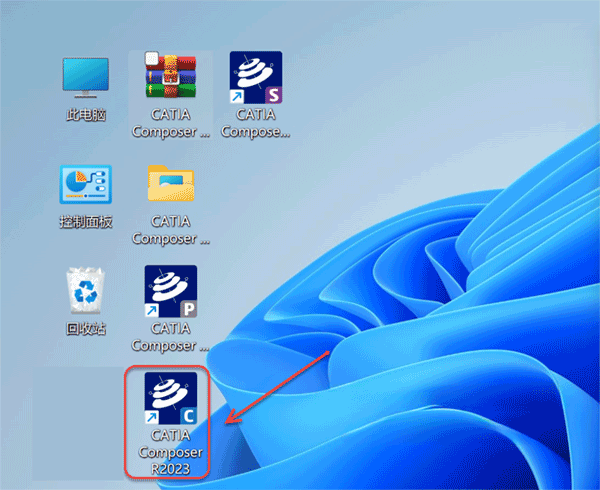The height and width of the screenshot is (490, 600).
Task: Click the 控制面板 label text
Action: click(86, 222)
